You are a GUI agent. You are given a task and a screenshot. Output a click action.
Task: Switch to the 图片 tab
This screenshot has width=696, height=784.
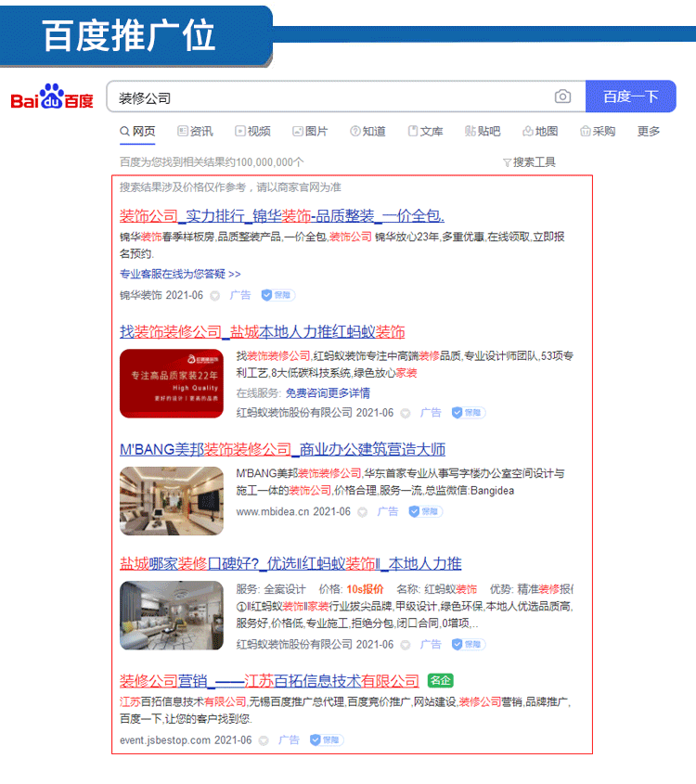pos(310,132)
